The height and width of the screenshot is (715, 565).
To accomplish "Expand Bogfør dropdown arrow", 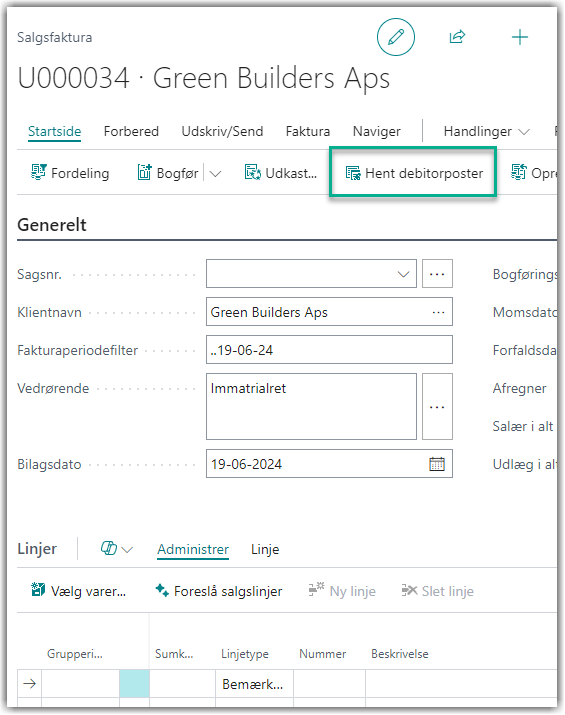I will pyautogui.click(x=215, y=174).
